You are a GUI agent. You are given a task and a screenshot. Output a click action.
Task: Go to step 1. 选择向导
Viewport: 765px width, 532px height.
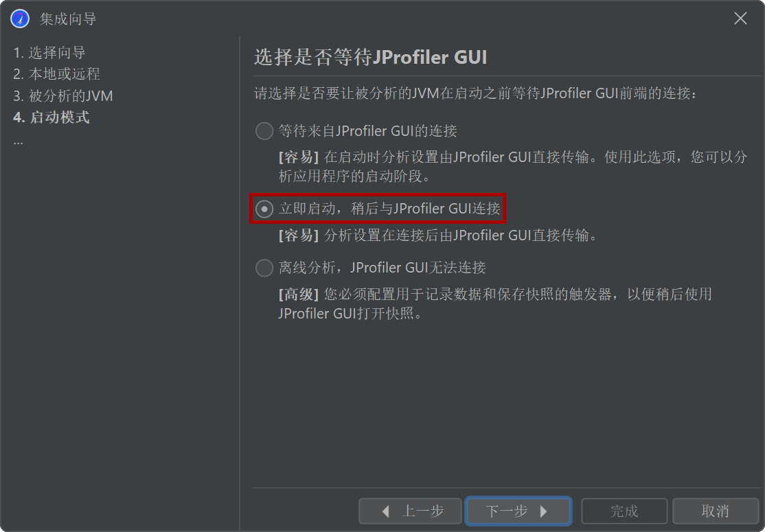pyautogui.click(x=49, y=52)
